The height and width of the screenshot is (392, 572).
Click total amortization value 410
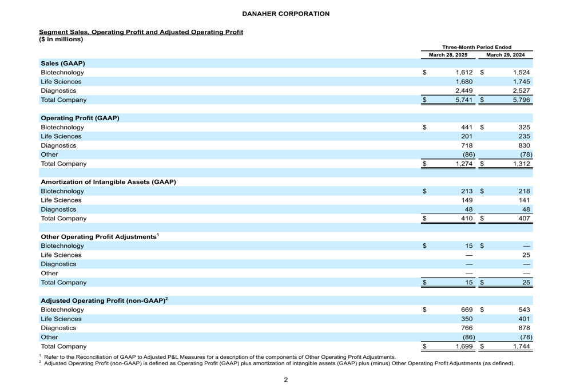pyautogui.click(x=467, y=218)
